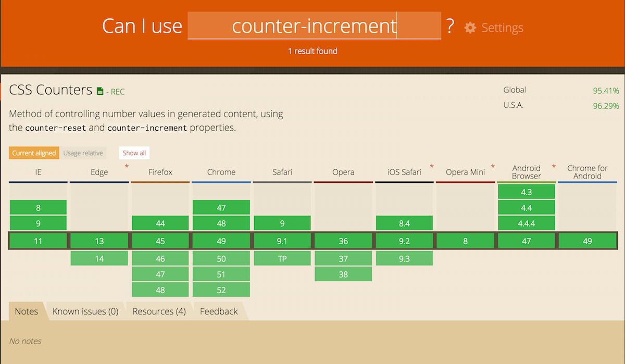The height and width of the screenshot is (364, 625).
Task: Enable Current aligned view
Action: [34, 153]
